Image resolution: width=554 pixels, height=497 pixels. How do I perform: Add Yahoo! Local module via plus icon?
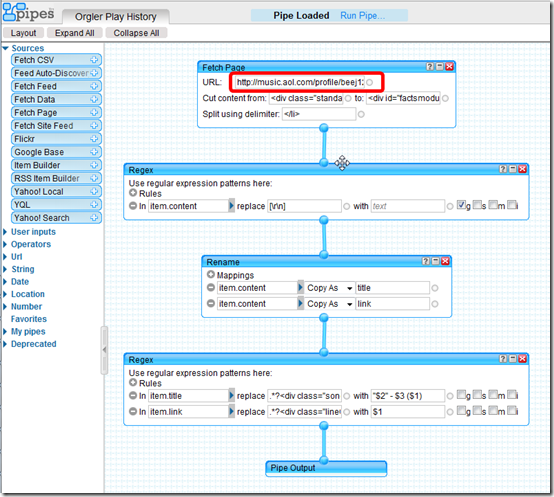click(94, 191)
